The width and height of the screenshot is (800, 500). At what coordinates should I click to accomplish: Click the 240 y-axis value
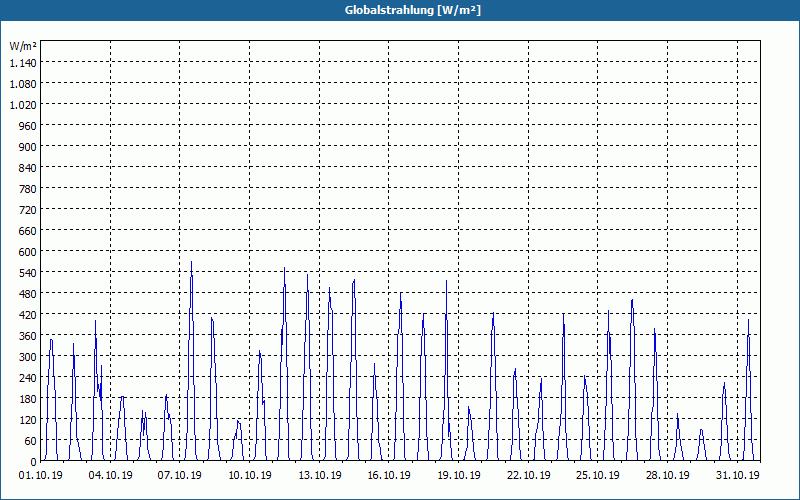click(28, 378)
